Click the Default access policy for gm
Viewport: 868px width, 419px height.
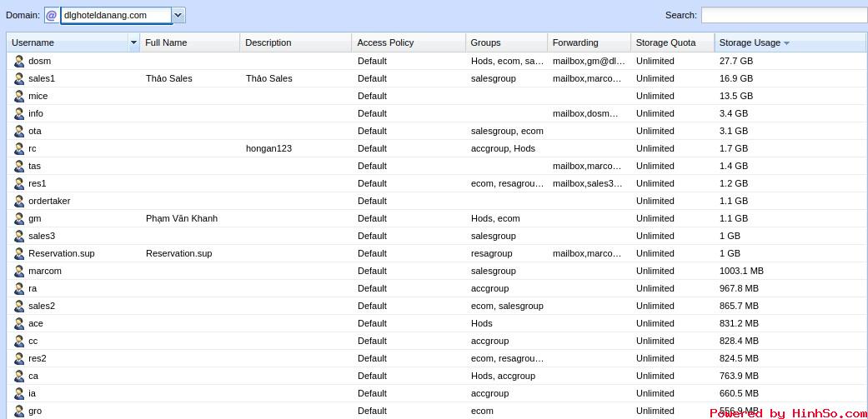[372, 218]
